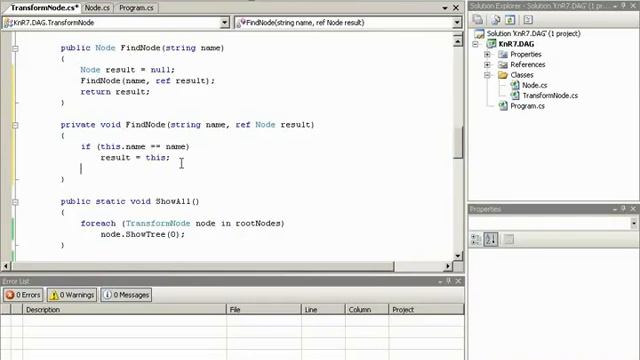Switch to the TransformNode.cs tab
Viewport: 640px width, 360px height.
pos(44,8)
